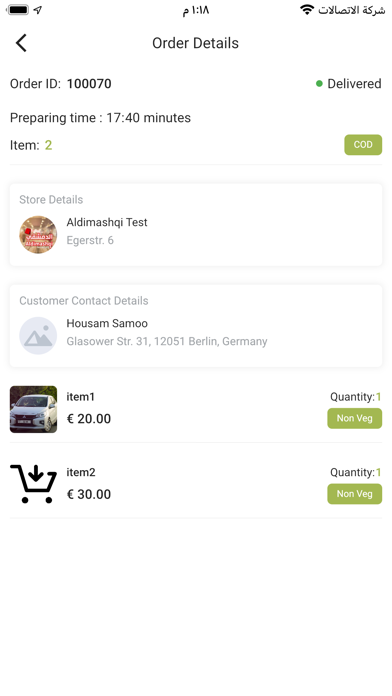The height and width of the screenshot is (696, 392).
Task: Tap the Glasower Str. customer address
Action: [167, 341]
